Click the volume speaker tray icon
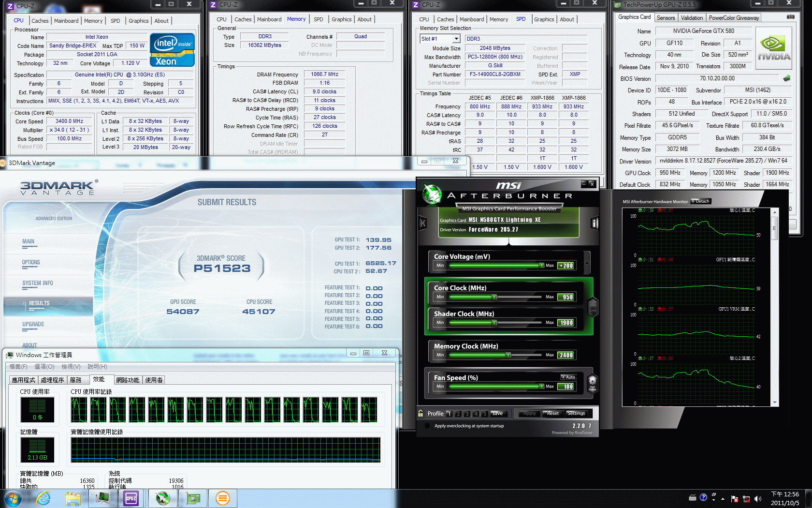This screenshot has height=508, width=812. (757, 498)
